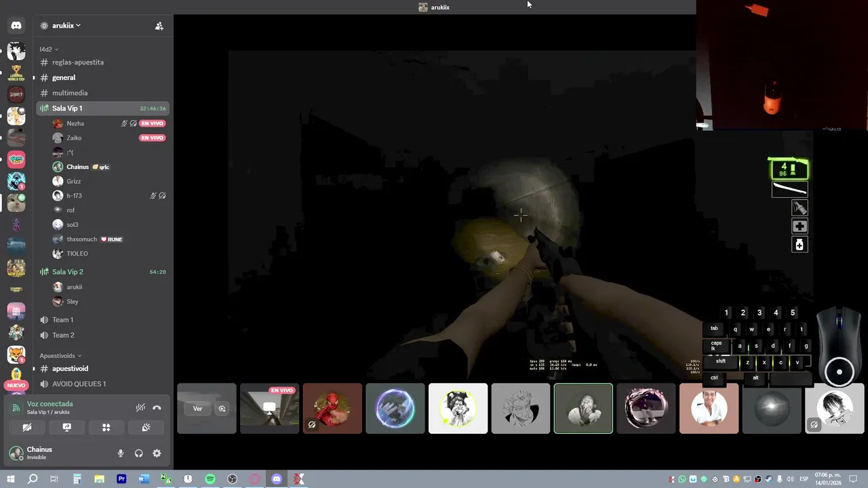Collapse the Apuestivoids channel category
This screenshot has width=868, height=488.
pos(60,356)
